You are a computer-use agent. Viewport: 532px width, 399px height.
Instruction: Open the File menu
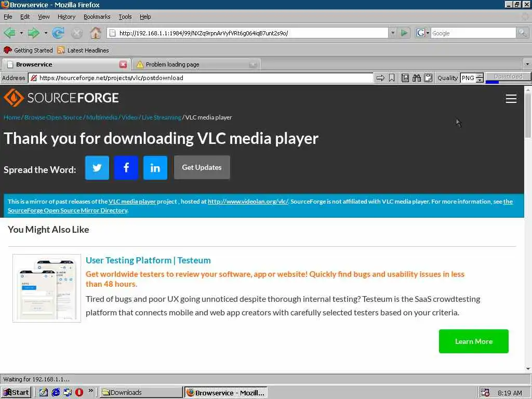[x=8, y=17]
